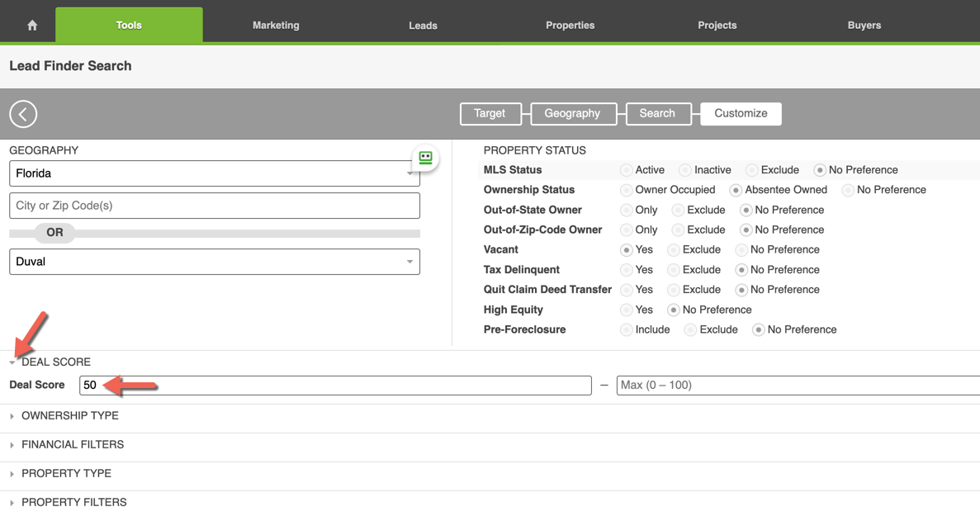Viewport: 980px width, 521px height.
Task: Choose Absentee Owned ownership status
Action: 736,190
